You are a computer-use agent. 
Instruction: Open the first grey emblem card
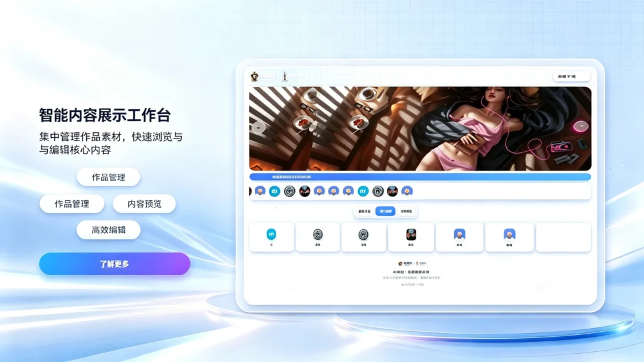318,237
